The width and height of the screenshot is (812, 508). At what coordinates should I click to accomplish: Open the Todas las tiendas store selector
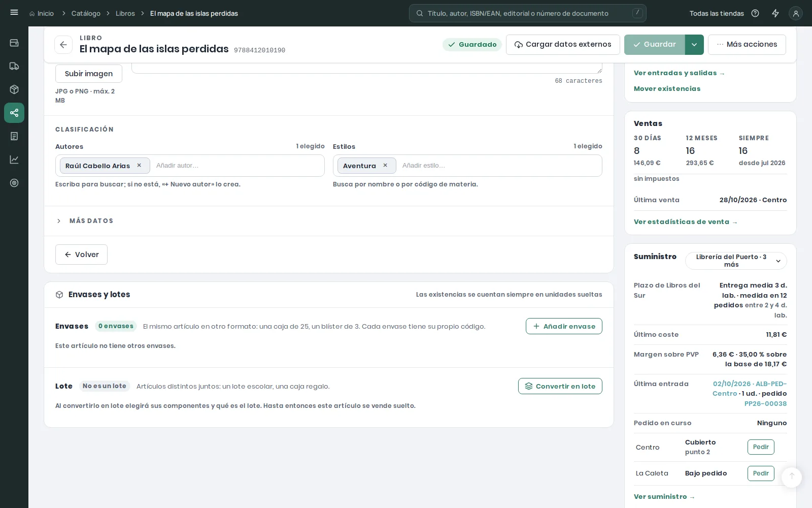pyautogui.click(x=717, y=13)
